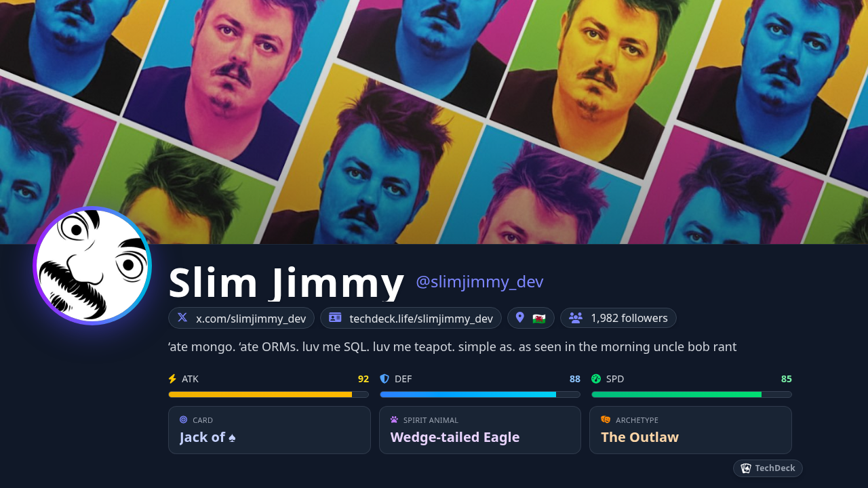
Task: Click the Card target icon
Action: coord(184,420)
